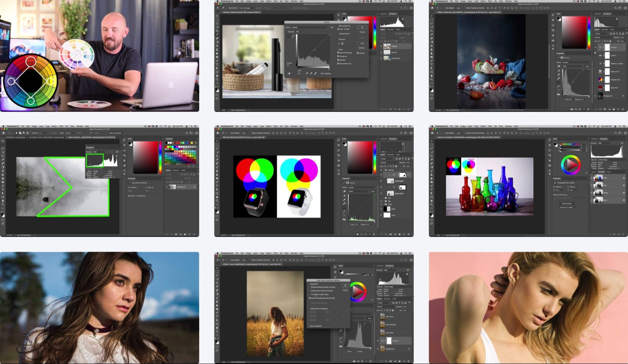
Task: Open the Filter menu in the watches window
Action: pos(275,127)
